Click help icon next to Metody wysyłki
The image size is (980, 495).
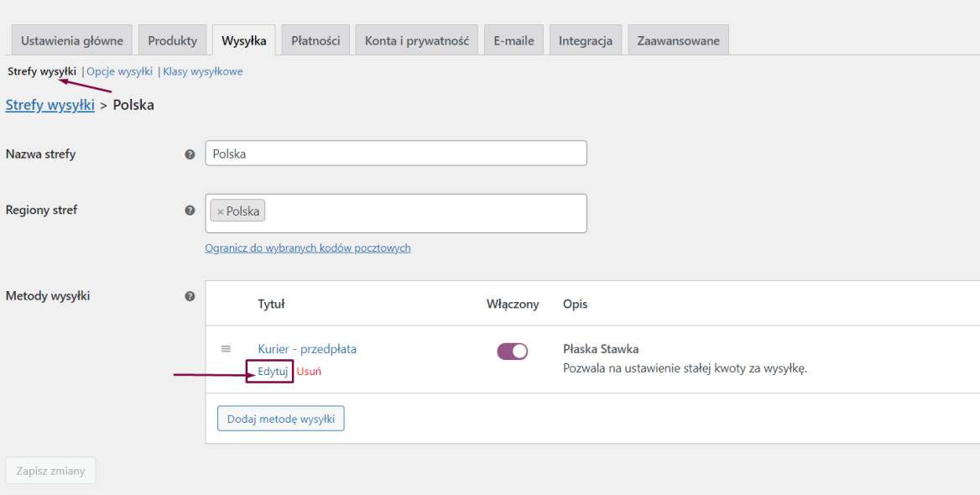[190, 296]
